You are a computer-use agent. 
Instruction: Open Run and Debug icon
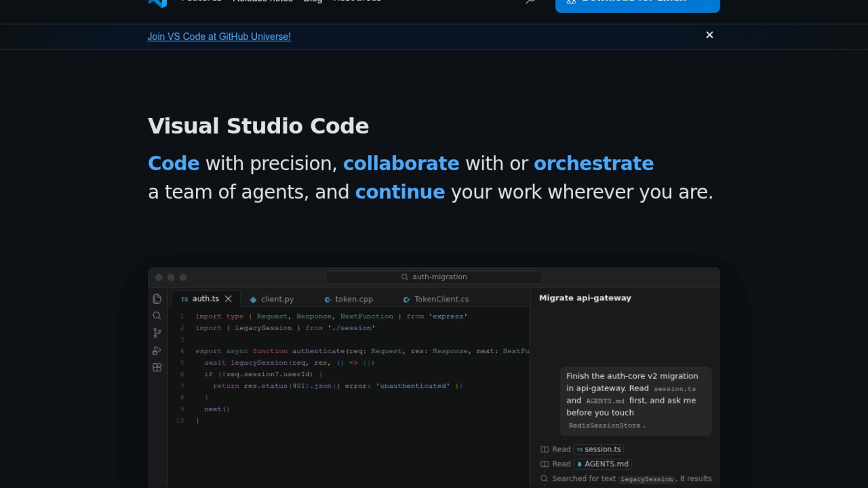pyautogui.click(x=157, y=351)
